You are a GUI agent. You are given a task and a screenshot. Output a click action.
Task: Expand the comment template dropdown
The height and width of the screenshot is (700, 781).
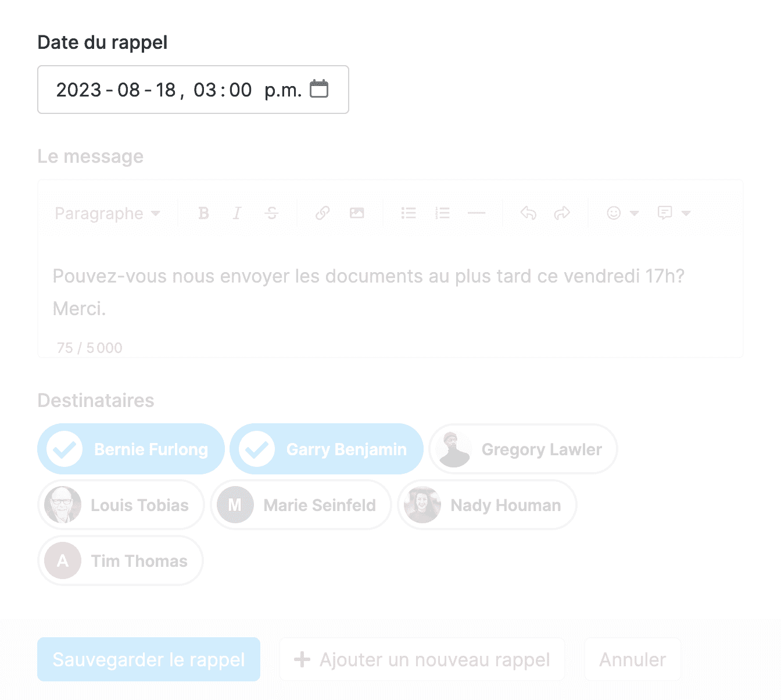pyautogui.click(x=674, y=213)
